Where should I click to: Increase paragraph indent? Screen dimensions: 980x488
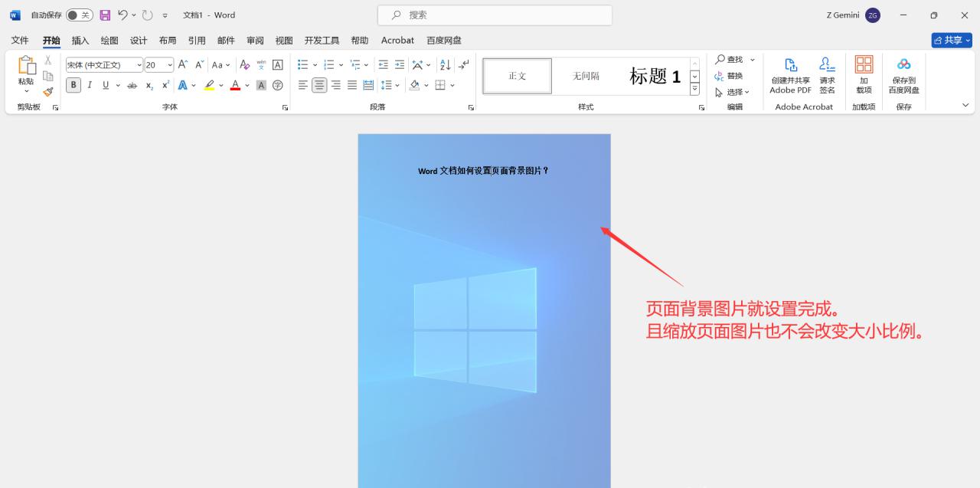pyautogui.click(x=400, y=65)
